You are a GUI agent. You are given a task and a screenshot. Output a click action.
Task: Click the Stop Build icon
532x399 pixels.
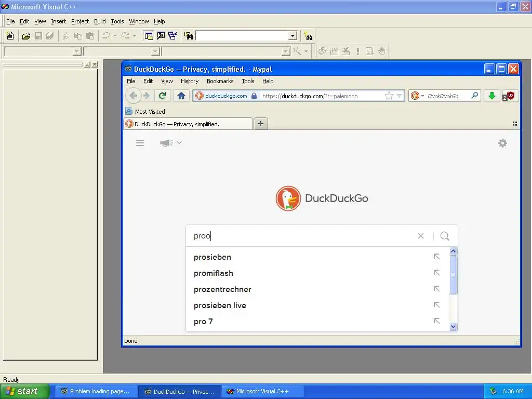point(345,51)
